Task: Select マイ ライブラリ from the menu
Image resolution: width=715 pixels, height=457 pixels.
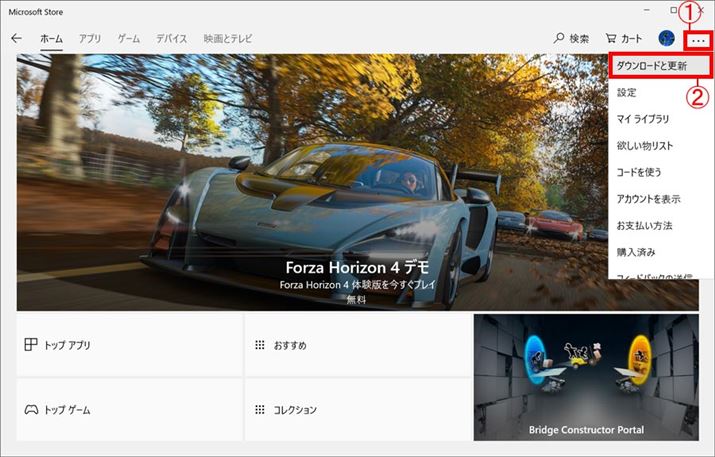Action: point(661,119)
